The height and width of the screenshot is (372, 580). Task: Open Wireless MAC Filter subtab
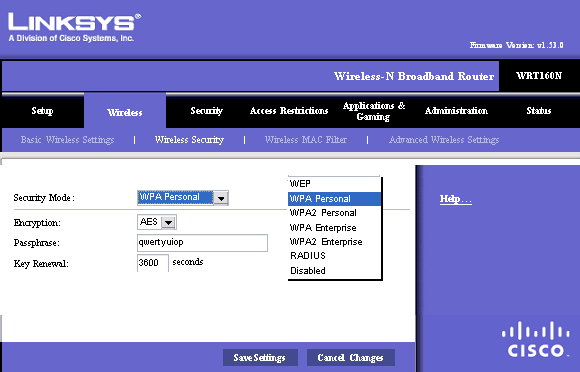tap(306, 140)
